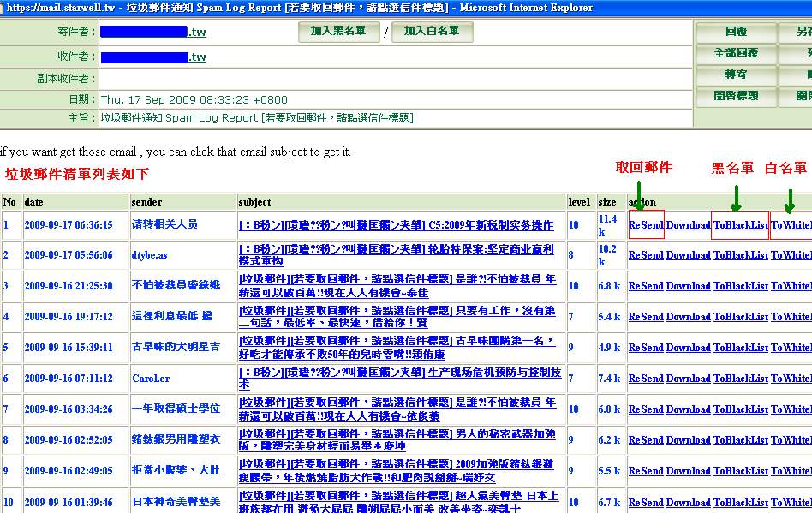Screen dimensions: 812x513
Task: Click ToBlackList in row 7
Action: (x=741, y=409)
